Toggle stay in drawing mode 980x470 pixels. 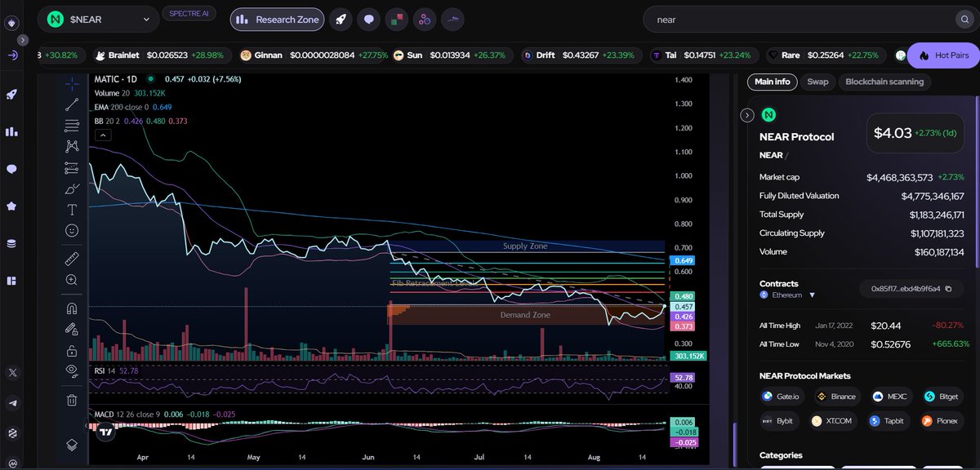coord(72,330)
